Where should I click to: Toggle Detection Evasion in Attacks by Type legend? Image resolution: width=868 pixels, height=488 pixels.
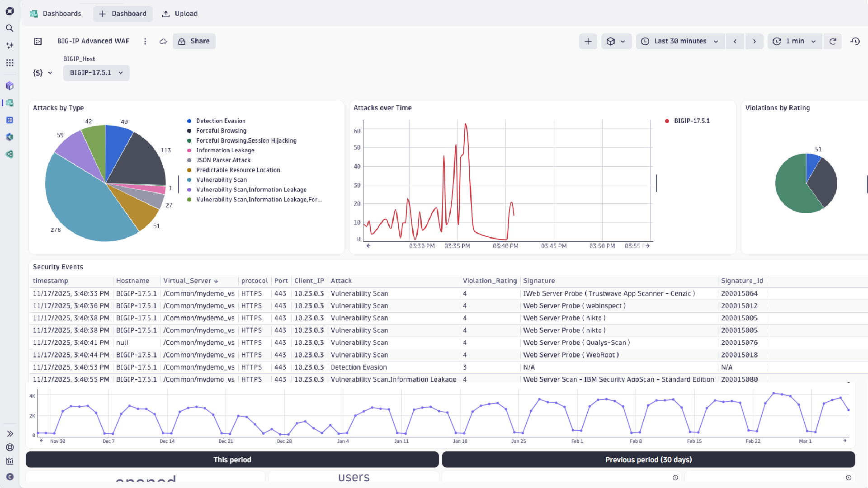(220, 121)
